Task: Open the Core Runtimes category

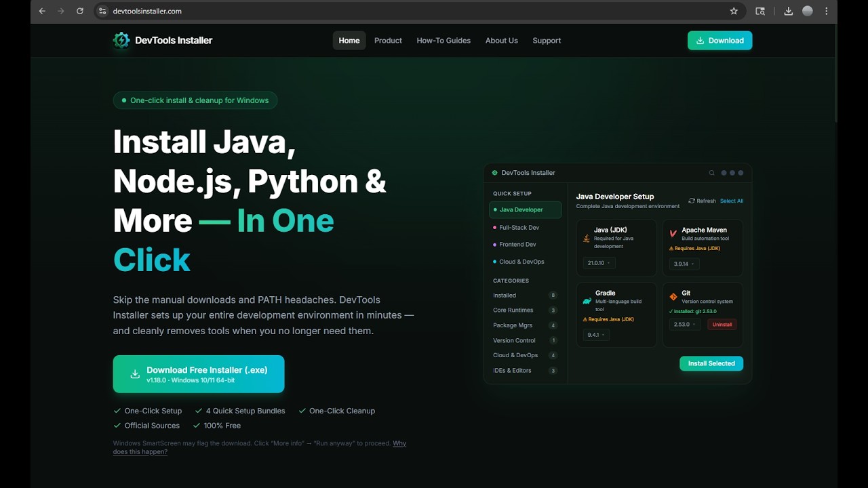Action: pos(526,310)
